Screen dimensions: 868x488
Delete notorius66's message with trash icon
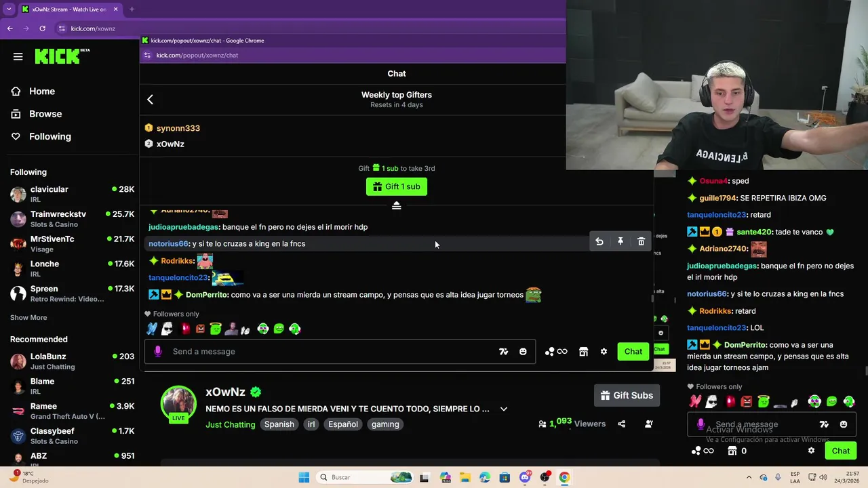click(642, 241)
